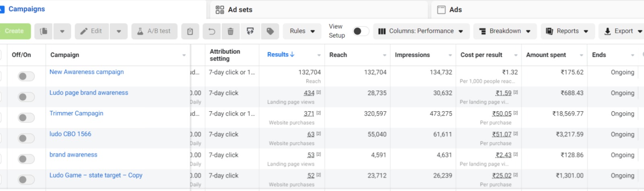Toggle New Awareness campaign on
Viewport: 644px width, 191px height.
pos(26,76)
